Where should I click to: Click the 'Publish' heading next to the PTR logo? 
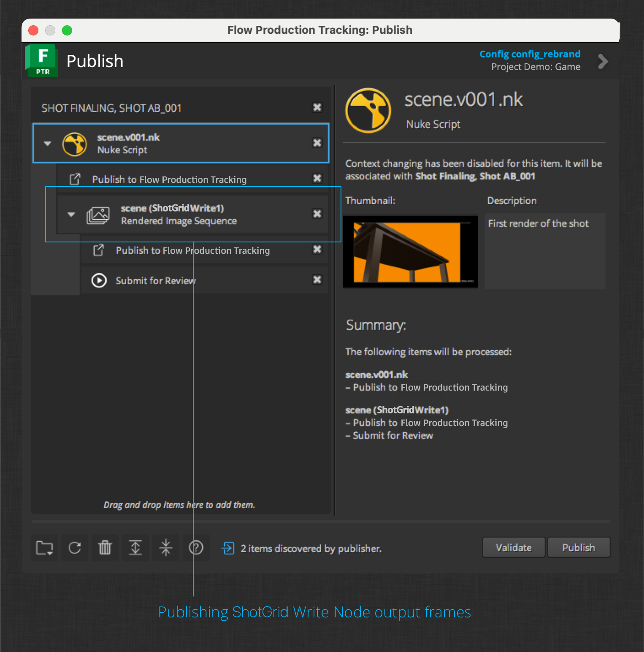(x=95, y=61)
